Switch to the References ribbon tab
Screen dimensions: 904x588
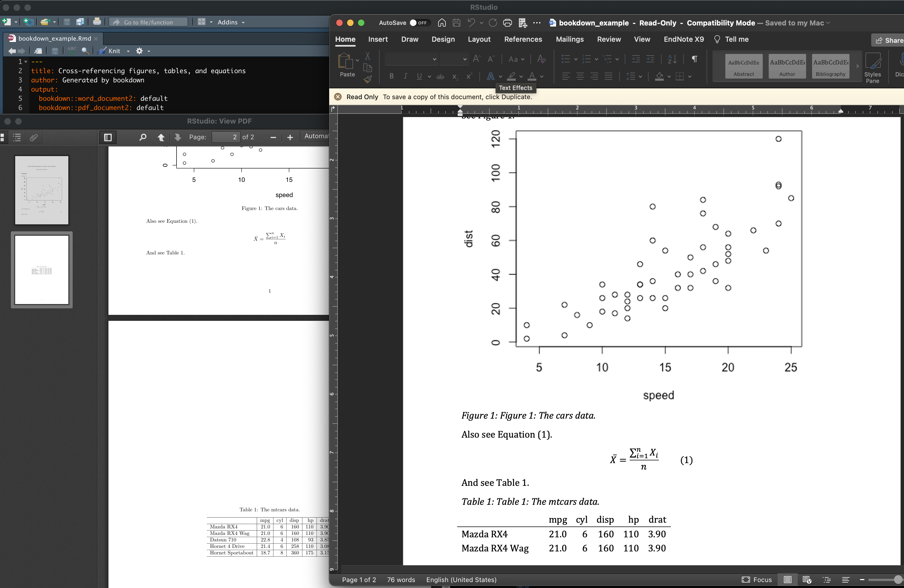pos(523,39)
